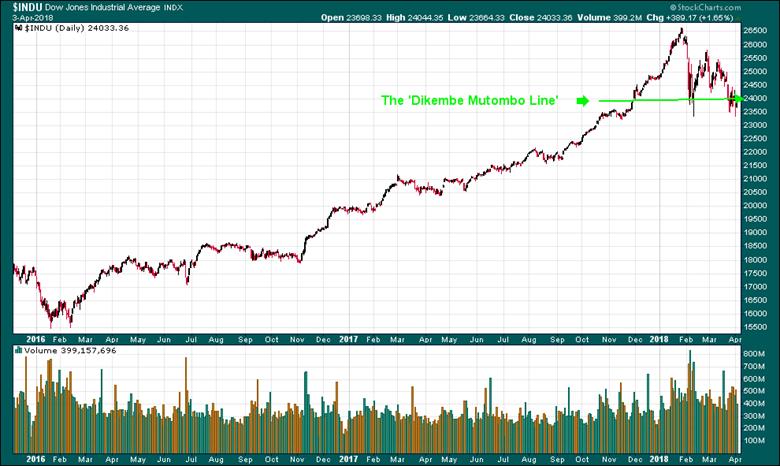Viewport: 780px width, 466px height.
Task: Click the 800M label on volume axis
Action: point(758,354)
